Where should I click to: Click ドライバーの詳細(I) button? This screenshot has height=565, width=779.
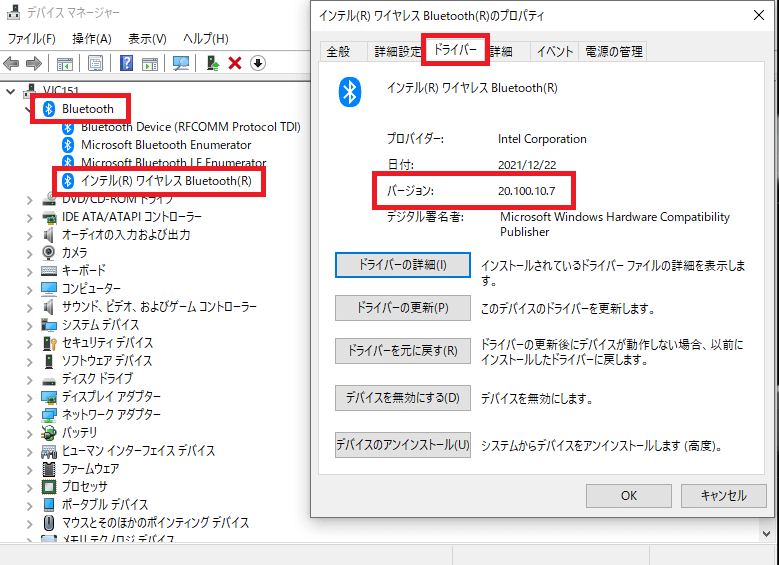[x=402, y=265]
